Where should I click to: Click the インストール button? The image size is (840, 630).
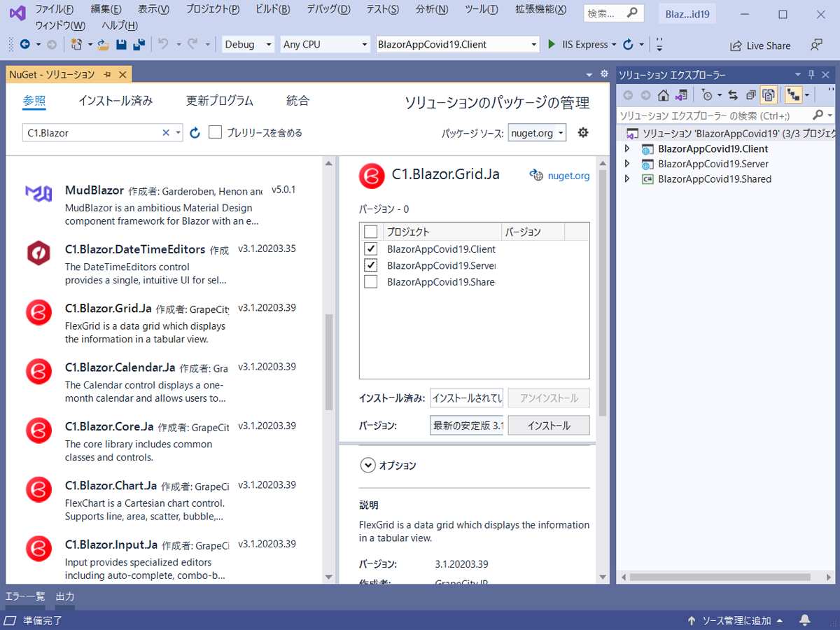[549, 426]
